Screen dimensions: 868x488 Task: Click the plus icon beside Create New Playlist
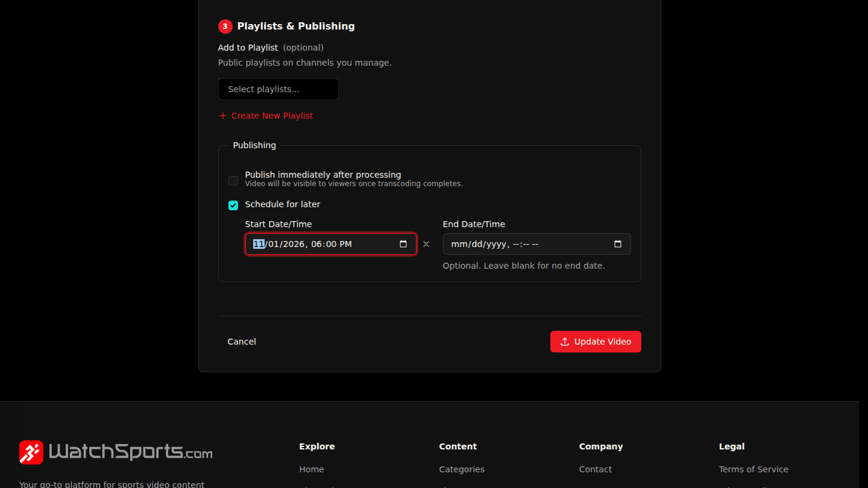223,116
